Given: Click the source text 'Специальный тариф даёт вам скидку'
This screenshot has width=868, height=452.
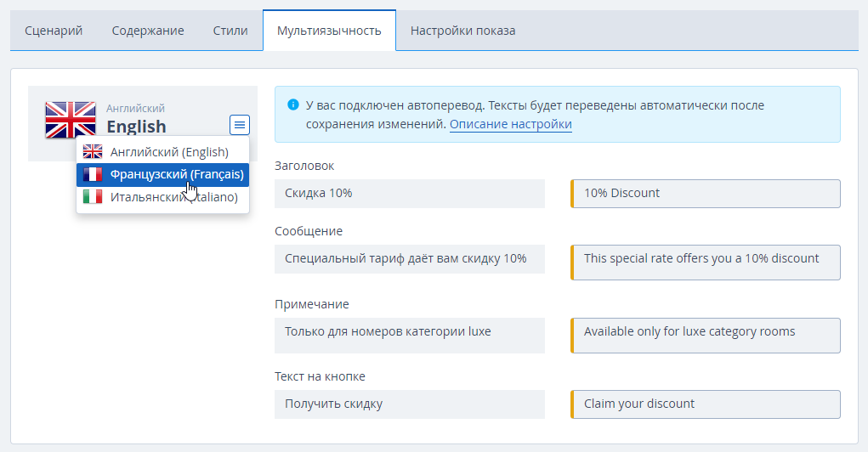Looking at the screenshot, I should tap(410, 259).
